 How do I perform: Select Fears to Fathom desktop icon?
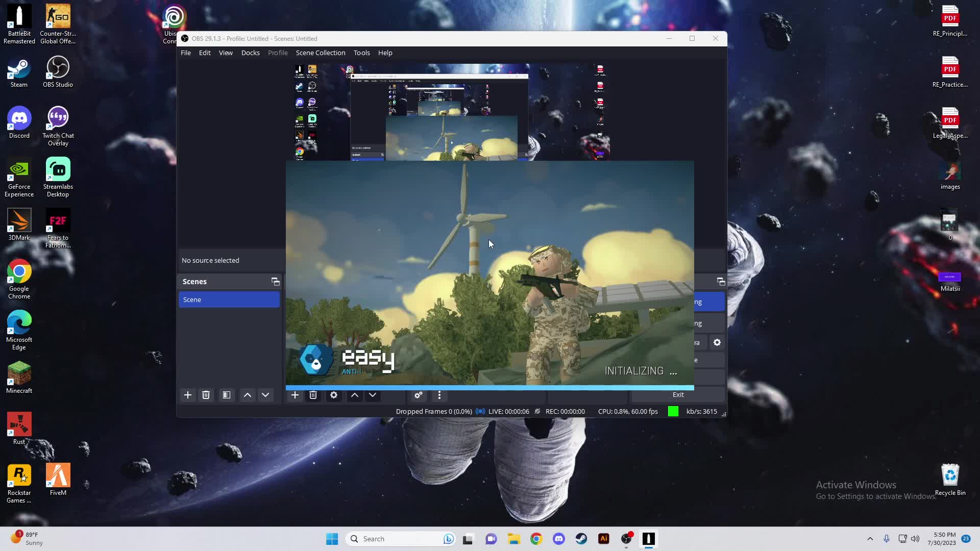coord(58,229)
